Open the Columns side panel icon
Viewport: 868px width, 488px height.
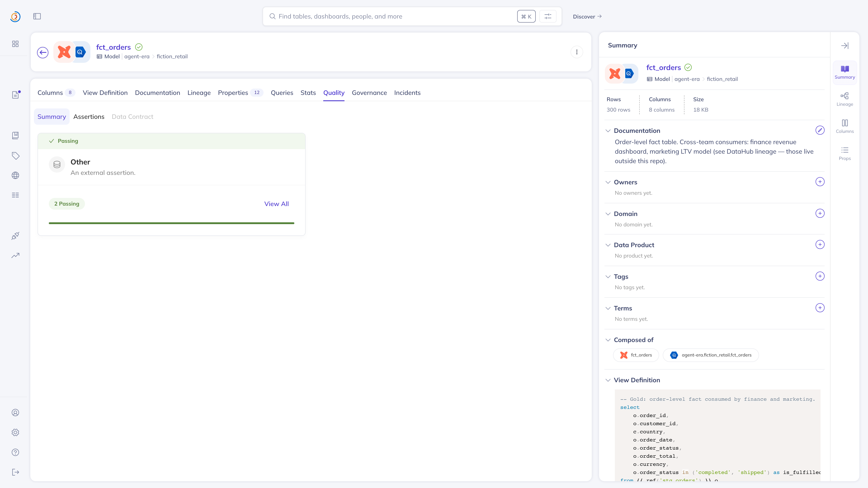pos(845,126)
